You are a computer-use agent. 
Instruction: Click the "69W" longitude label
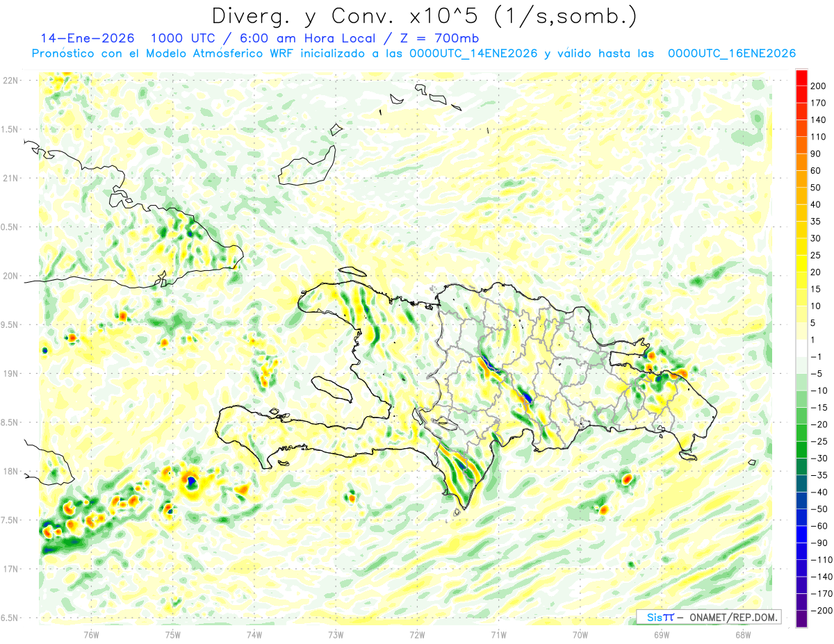point(662,635)
